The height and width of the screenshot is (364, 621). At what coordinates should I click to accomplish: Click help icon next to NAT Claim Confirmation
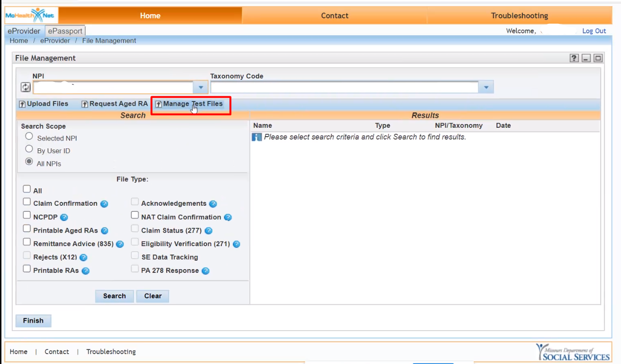pyautogui.click(x=228, y=217)
